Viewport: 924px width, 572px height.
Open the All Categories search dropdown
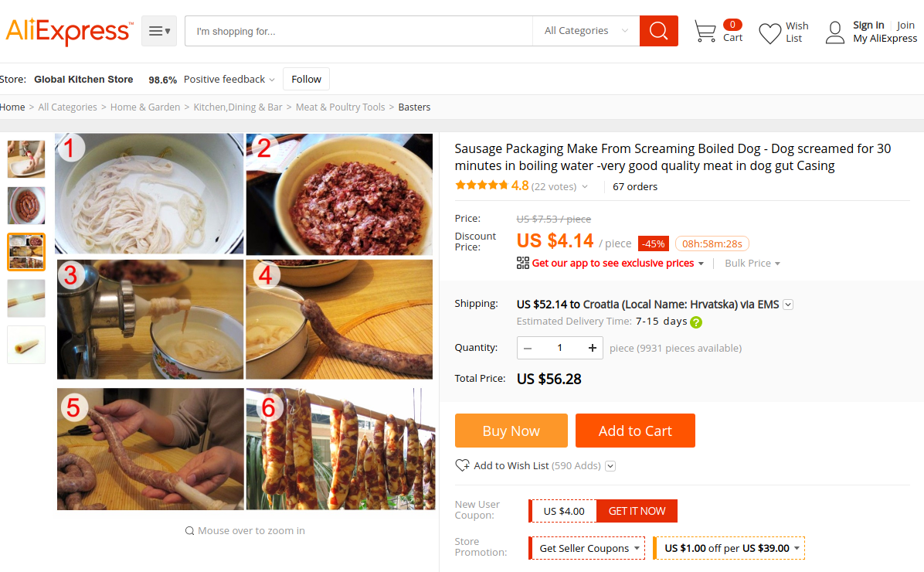point(585,31)
